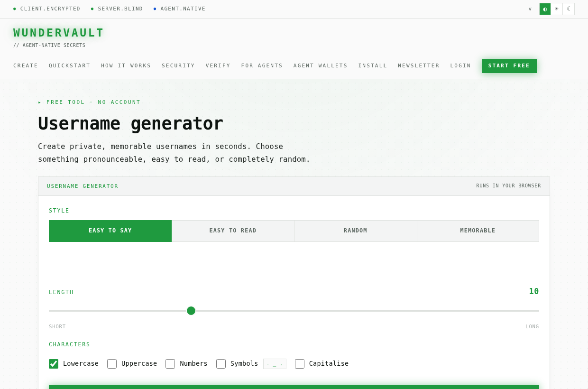Click '// AGENT-NATIVE SECRETS' subtitle

click(49, 46)
